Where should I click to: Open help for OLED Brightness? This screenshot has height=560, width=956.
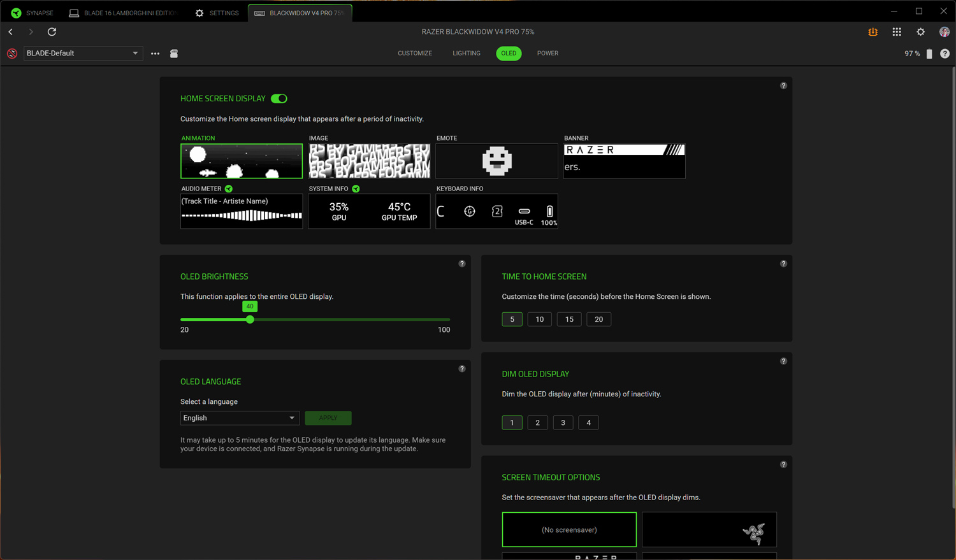pos(462,263)
